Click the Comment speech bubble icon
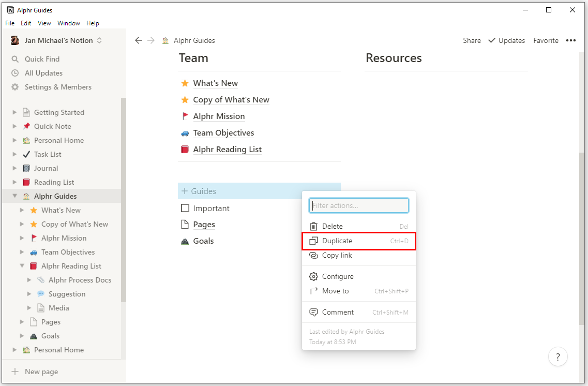Image resolution: width=588 pixels, height=386 pixels. pos(313,313)
